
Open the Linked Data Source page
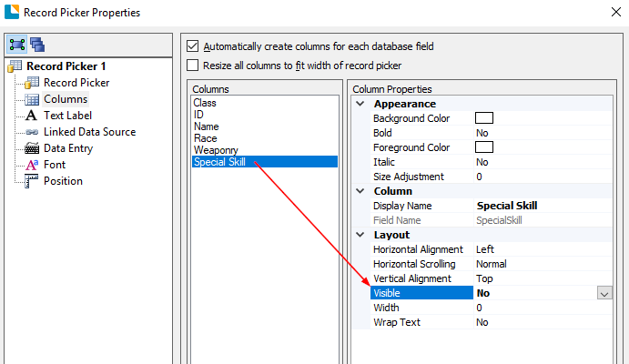[90, 132]
